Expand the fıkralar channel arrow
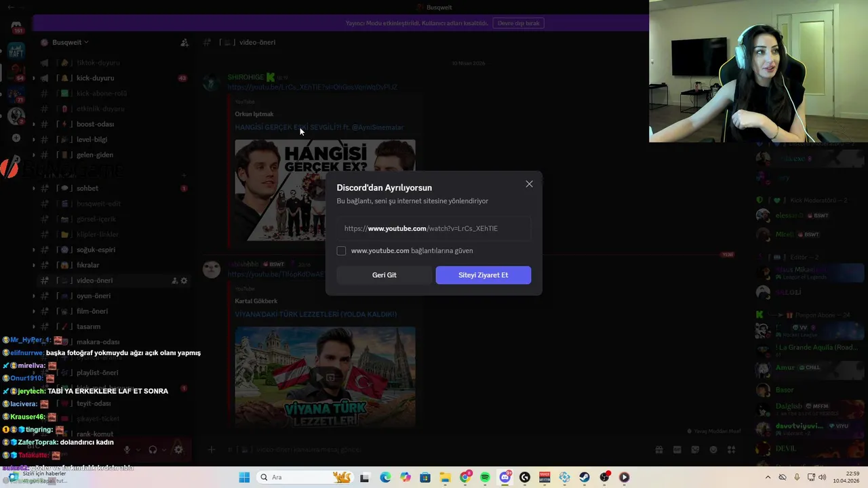The height and width of the screenshot is (488, 868). [34, 265]
